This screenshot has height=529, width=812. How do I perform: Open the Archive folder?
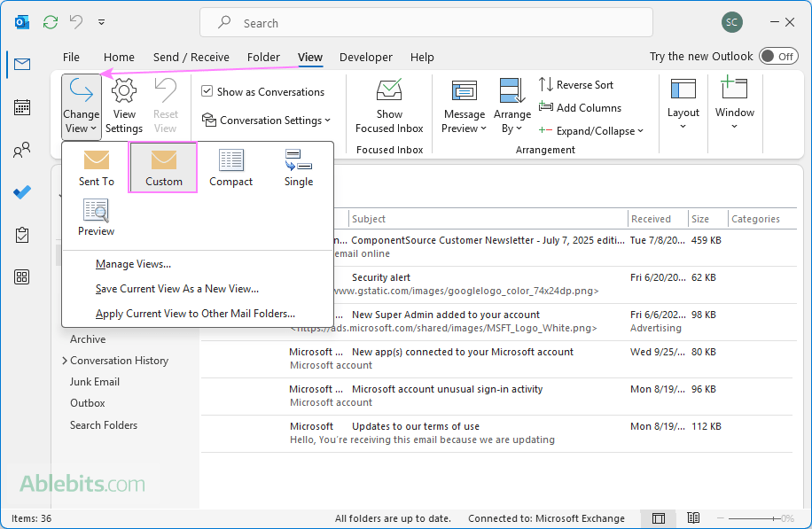coord(88,339)
